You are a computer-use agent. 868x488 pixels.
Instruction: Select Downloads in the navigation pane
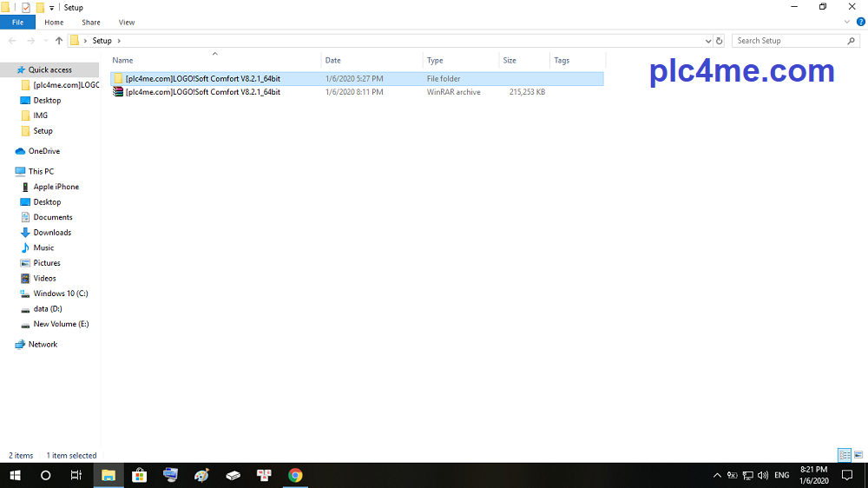click(52, 233)
